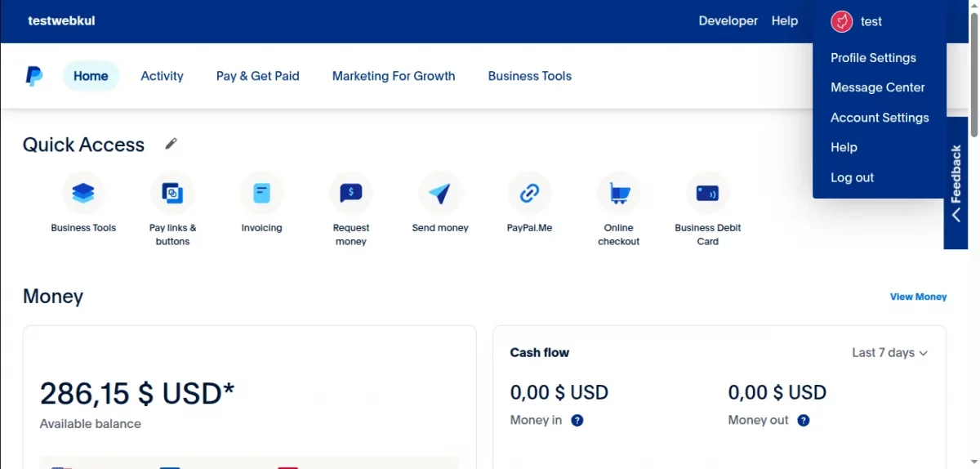Click the 286,15 $ USD balance amount
Image resolution: width=980 pixels, height=469 pixels.
pos(137,394)
